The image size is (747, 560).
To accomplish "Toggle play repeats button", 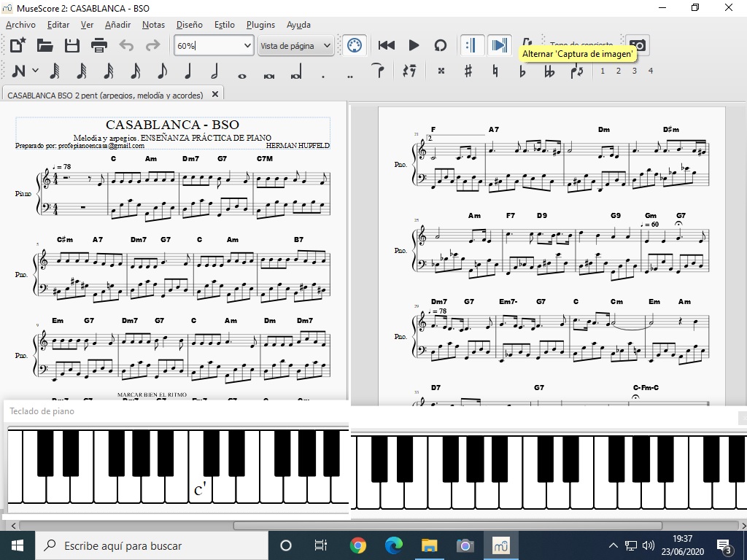I will coord(472,46).
